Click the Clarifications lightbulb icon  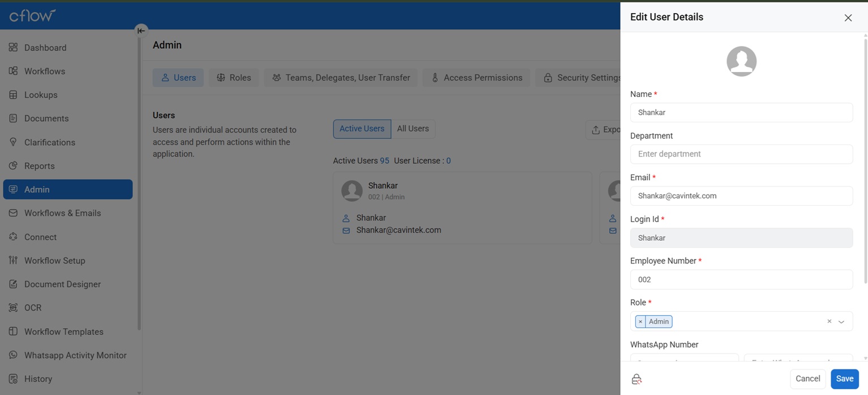(13, 142)
